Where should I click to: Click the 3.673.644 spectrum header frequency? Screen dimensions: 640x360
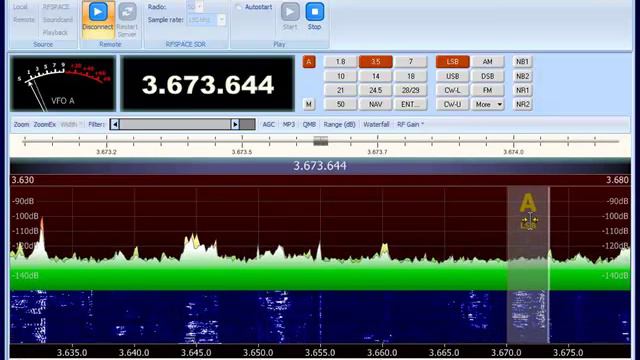coord(320,166)
